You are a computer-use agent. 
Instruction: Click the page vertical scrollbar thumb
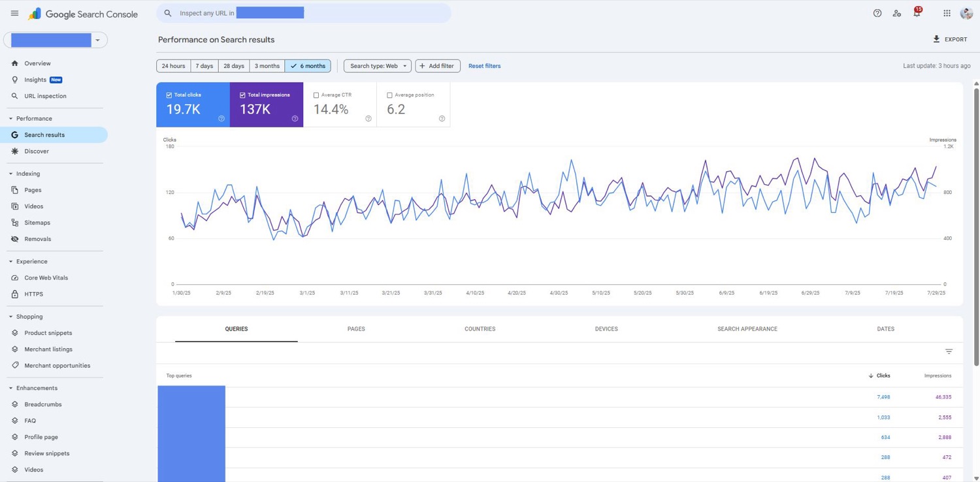tap(976, 227)
